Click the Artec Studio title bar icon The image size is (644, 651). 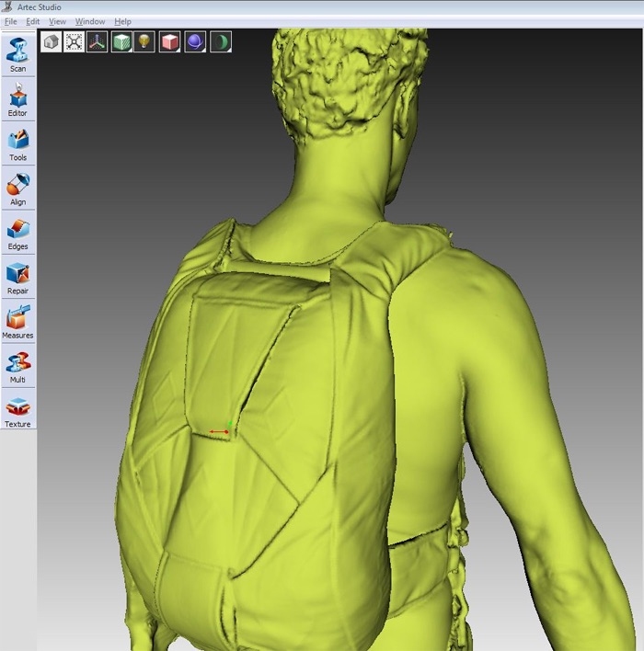[x=7, y=6]
